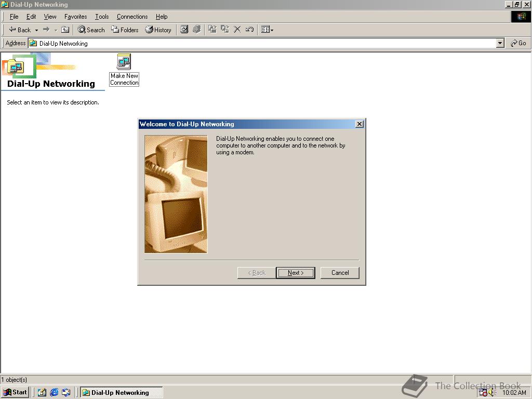Click the Dial-Up Networking folder banner icon
Screen dimensions: 532x399
[x=16, y=66]
